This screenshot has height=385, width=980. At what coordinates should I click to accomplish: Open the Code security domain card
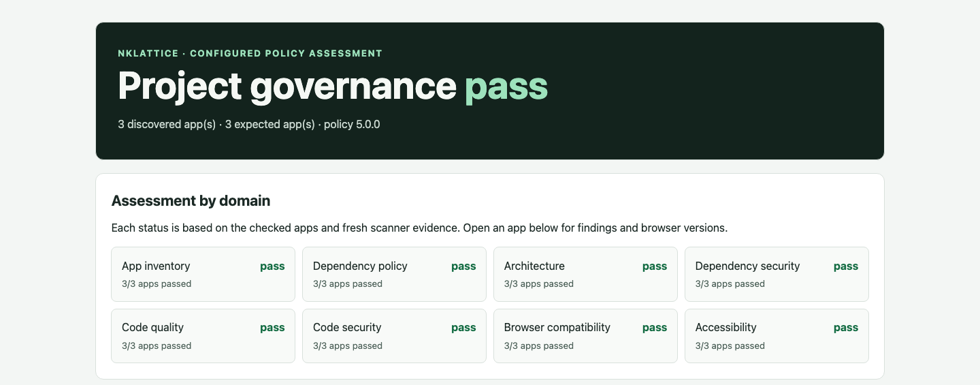[394, 336]
